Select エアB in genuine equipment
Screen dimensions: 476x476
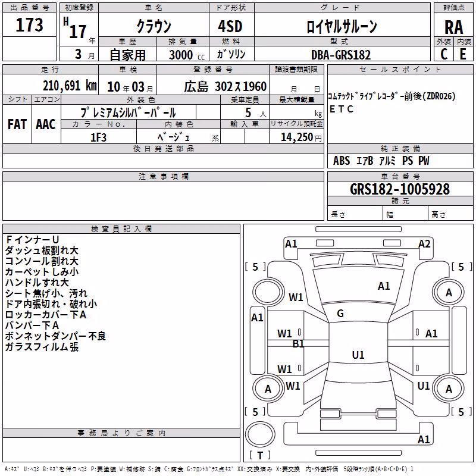tap(365, 160)
